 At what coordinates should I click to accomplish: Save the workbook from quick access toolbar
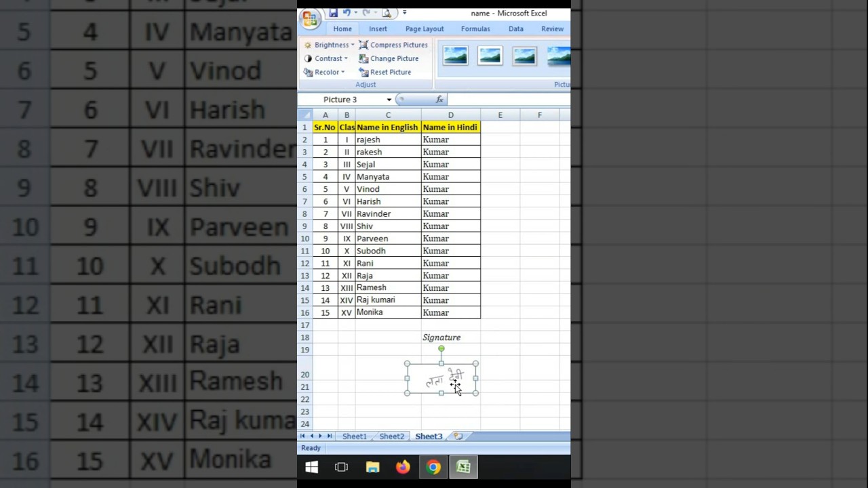click(333, 13)
